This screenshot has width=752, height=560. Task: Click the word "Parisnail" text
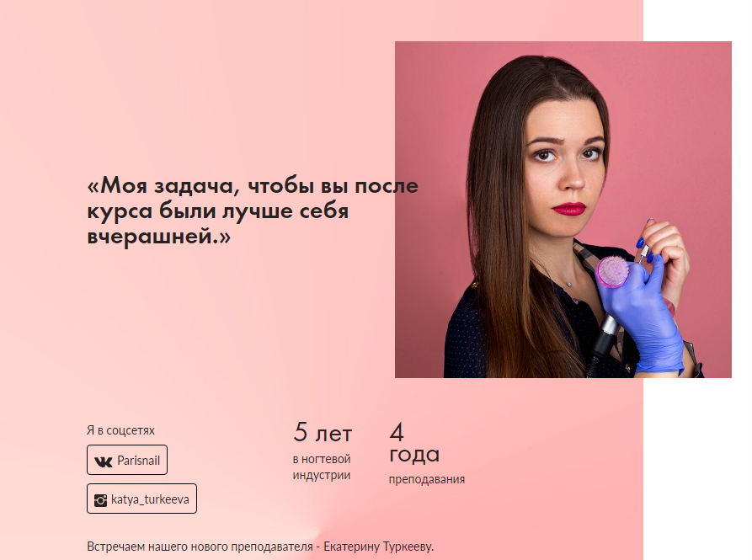click(139, 461)
